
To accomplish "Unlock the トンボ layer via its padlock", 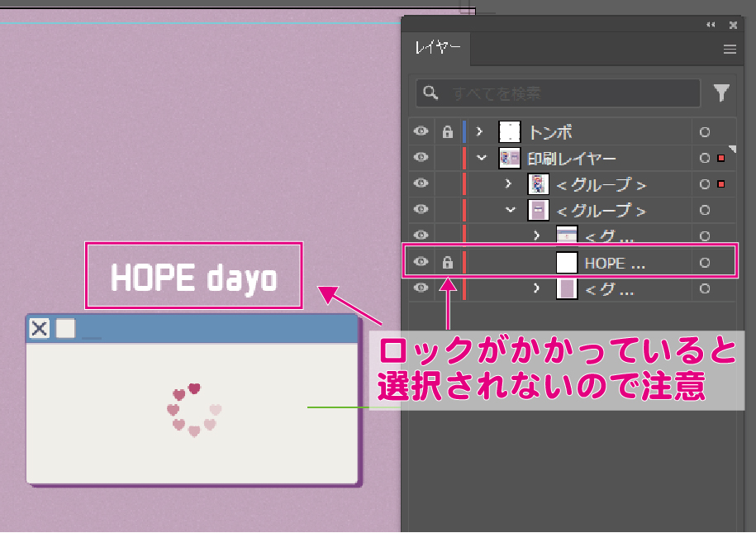I will (x=447, y=132).
